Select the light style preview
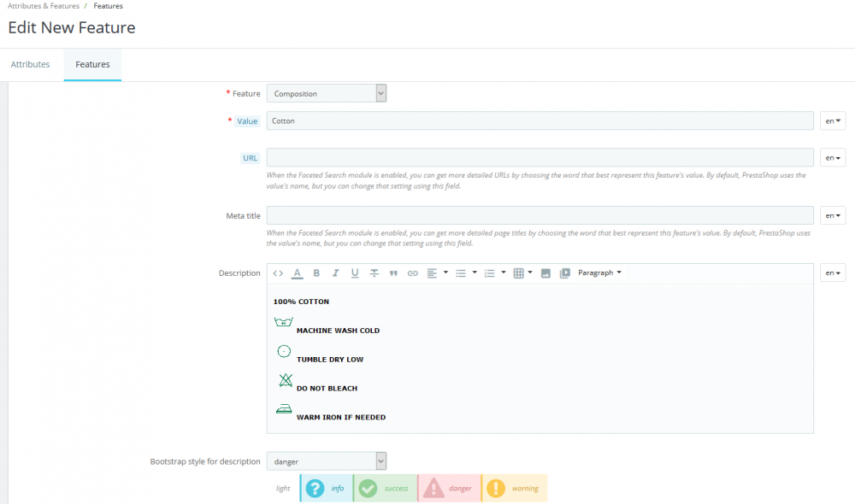 283,489
